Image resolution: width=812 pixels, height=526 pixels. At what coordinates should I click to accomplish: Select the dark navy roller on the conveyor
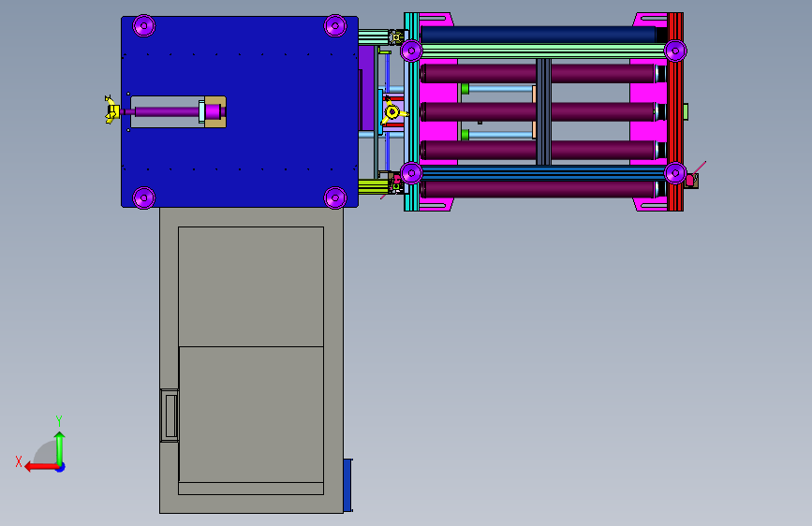pyautogui.click(x=539, y=35)
